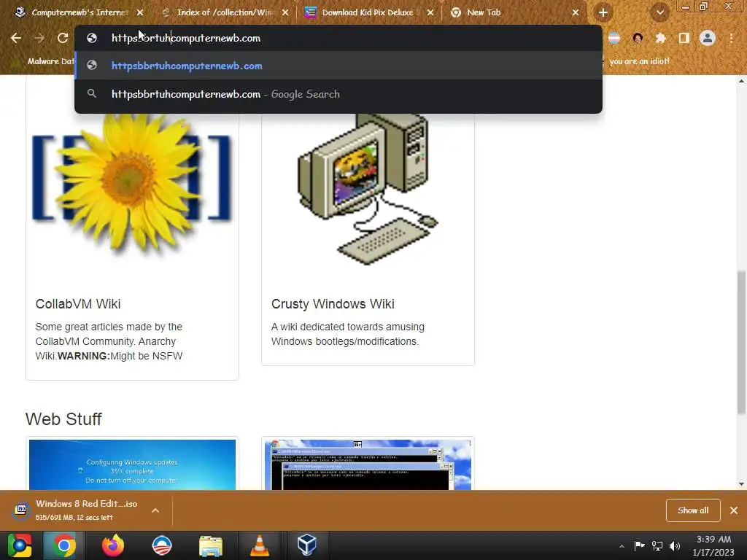Select the httpsbbrtuhcomputernewb.com URL suggestion
Viewport: 747px width, 560px height.
pyautogui.click(x=338, y=66)
